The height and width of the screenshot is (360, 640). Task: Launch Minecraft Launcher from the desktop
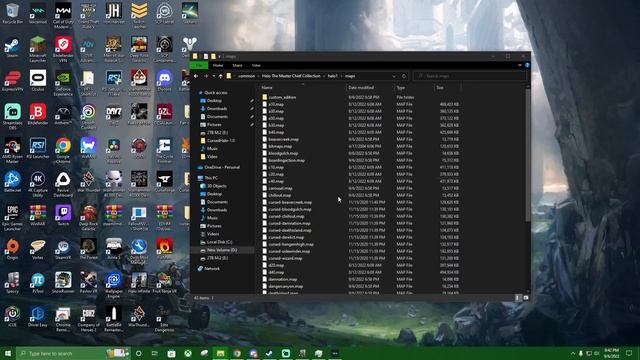(x=38, y=49)
